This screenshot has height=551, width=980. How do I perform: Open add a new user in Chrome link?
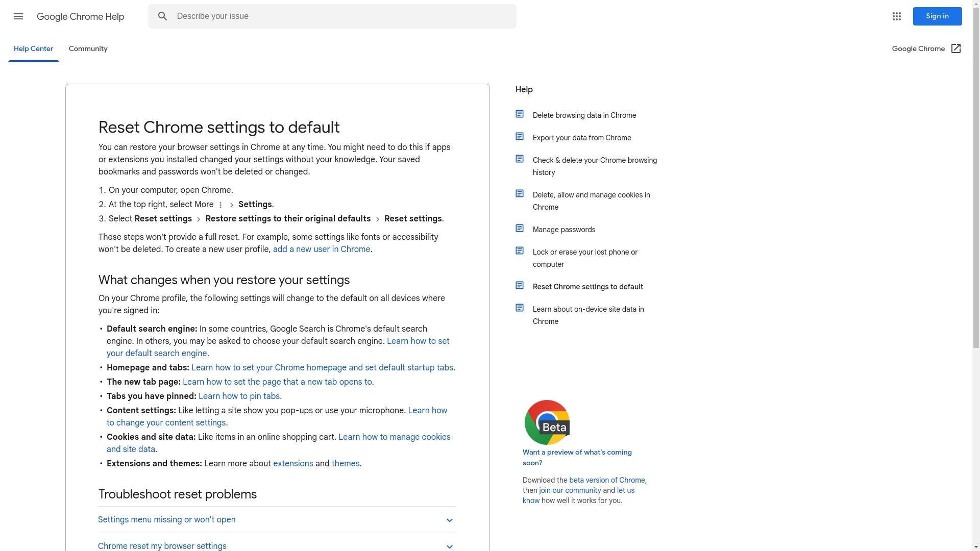322,249
